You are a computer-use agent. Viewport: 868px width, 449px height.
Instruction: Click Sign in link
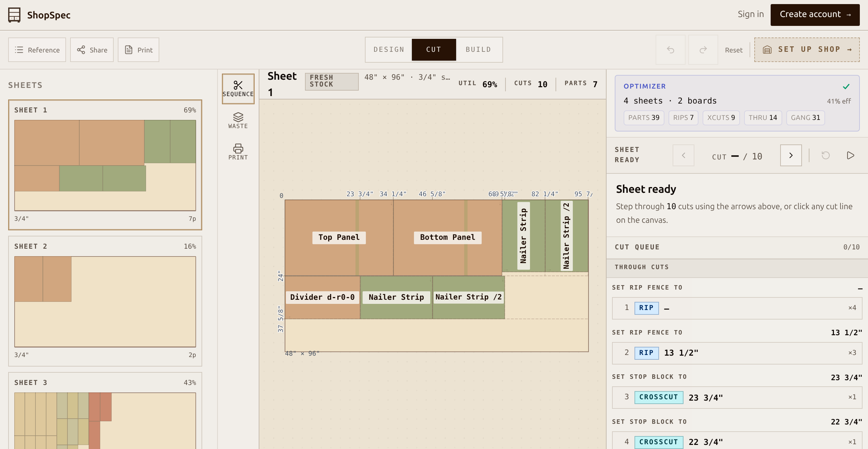pos(751,14)
